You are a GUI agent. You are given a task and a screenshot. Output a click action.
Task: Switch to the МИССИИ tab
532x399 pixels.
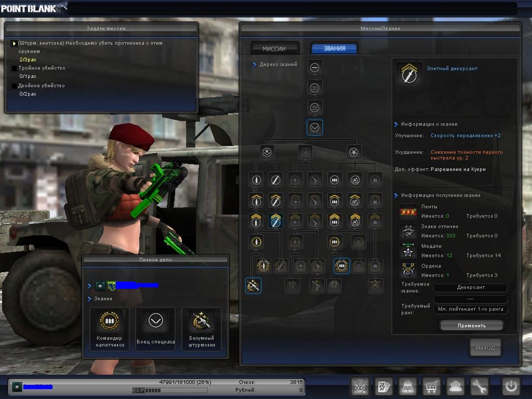pyautogui.click(x=274, y=48)
